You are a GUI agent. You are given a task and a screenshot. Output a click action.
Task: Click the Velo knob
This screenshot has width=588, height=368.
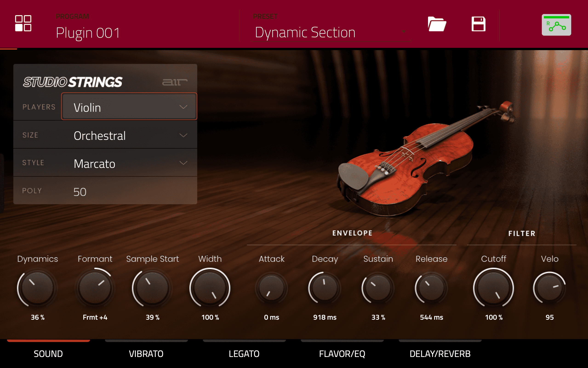tap(549, 288)
